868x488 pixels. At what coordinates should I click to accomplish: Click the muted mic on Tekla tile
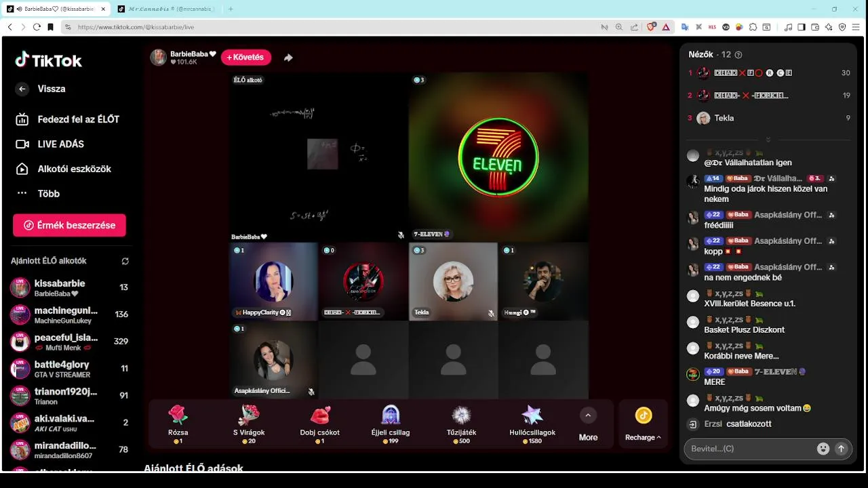click(x=491, y=314)
